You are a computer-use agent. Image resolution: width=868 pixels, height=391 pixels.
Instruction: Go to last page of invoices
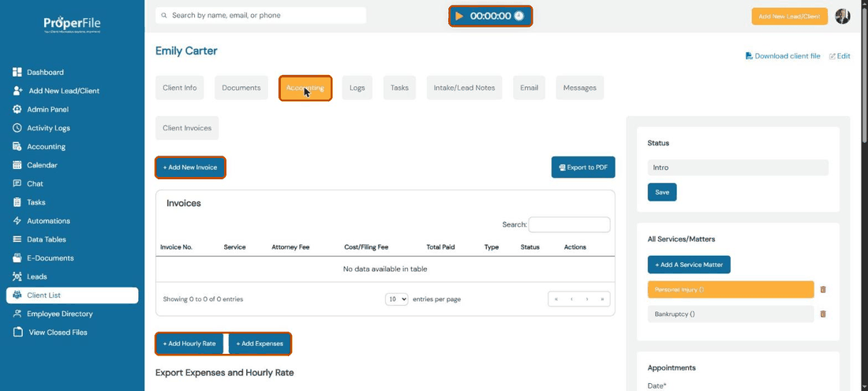(602, 299)
